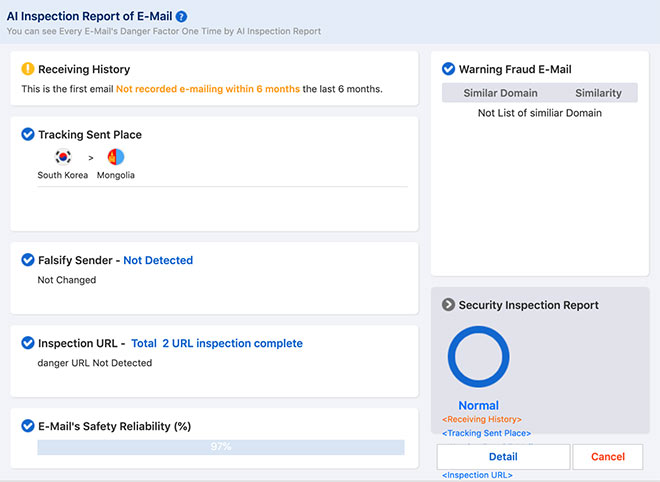
Task: Click the Similarity column header
Action: coord(598,93)
